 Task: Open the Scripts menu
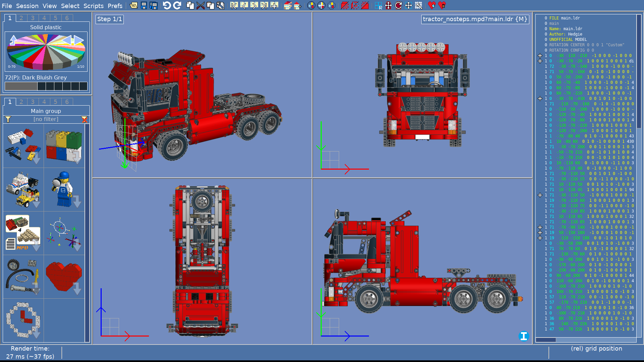pyautogui.click(x=93, y=6)
